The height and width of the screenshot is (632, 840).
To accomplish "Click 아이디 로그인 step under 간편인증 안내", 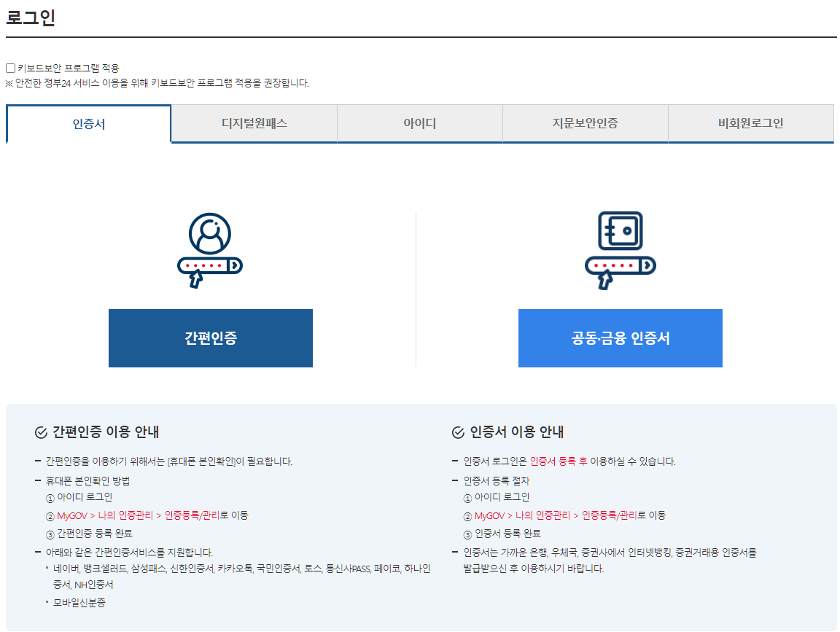I will (x=85, y=497).
